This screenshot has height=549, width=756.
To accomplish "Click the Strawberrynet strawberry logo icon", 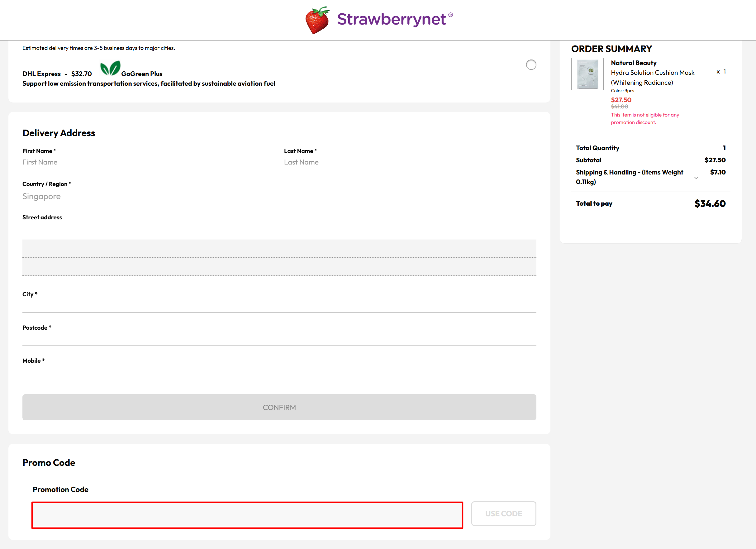I will 317,20.
